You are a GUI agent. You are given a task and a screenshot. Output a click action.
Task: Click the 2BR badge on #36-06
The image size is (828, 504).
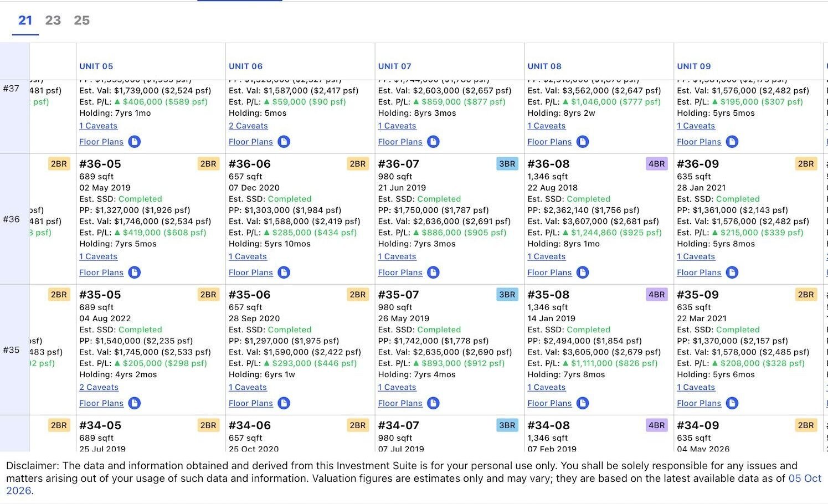pyautogui.click(x=358, y=164)
